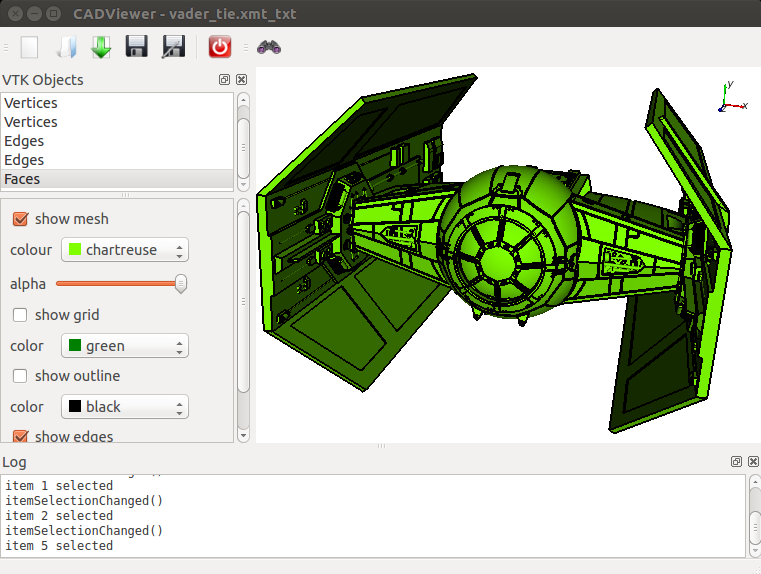Click the save-as floppy with pencil icon
This screenshot has height=574, width=761.
pos(173,47)
